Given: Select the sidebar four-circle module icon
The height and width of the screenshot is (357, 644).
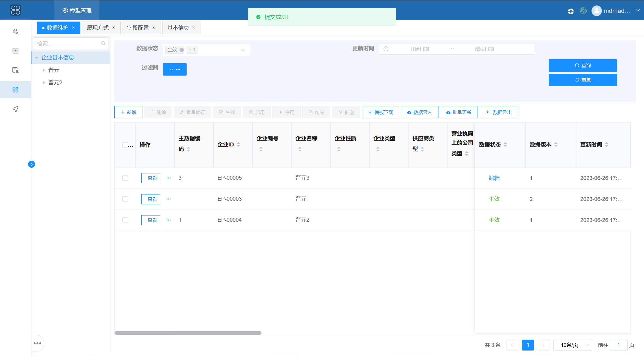Looking at the screenshot, I should pyautogui.click(x=16, y=90).
